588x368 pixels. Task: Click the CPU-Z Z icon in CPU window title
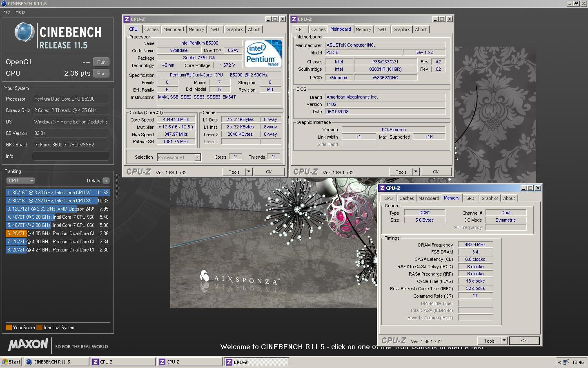point(127,19)
